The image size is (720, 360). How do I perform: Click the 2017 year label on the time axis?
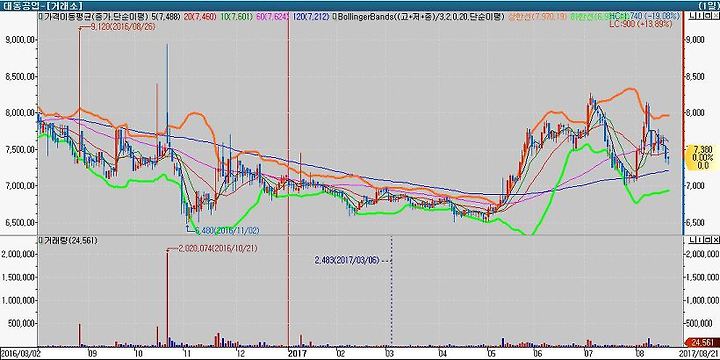point(297,354)
